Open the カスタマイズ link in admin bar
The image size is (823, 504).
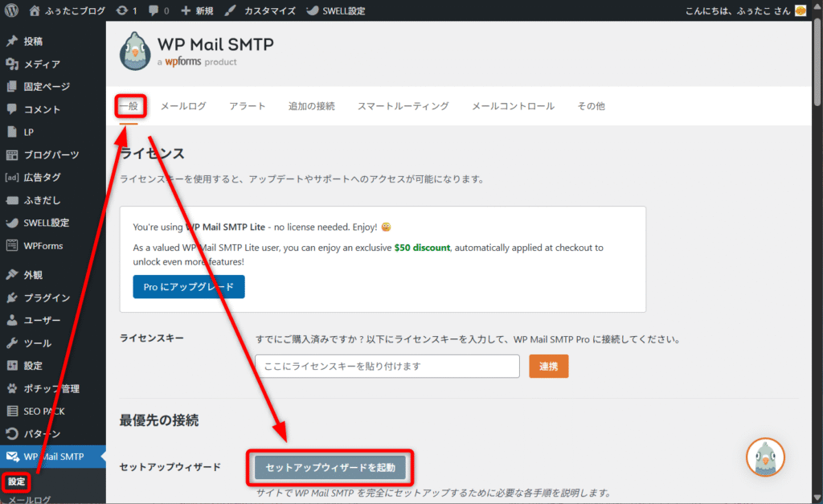coord(260,10)
